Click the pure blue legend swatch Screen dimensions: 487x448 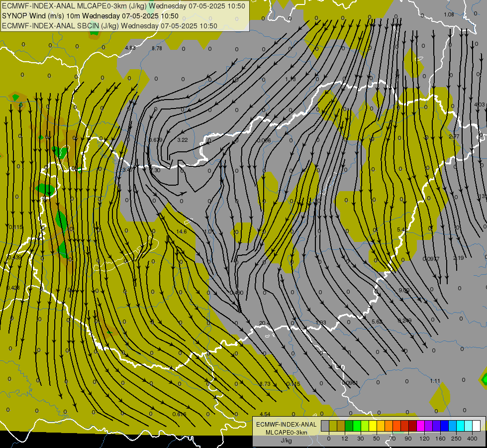point(445,426)
